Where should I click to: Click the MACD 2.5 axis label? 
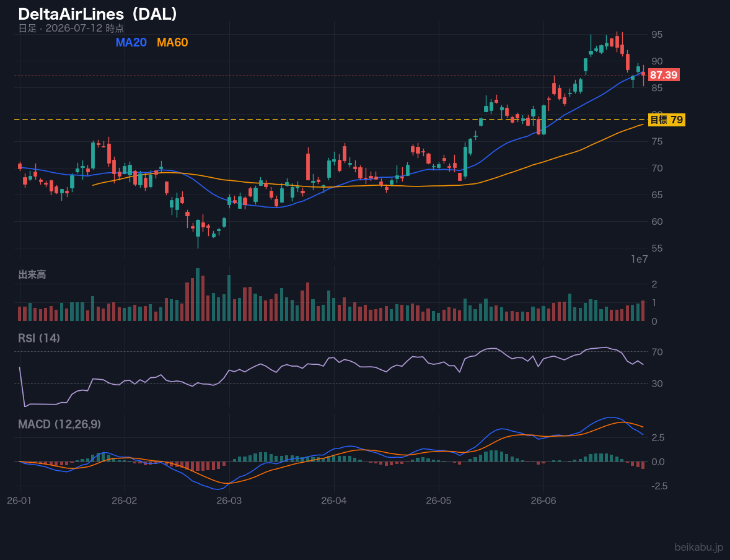658,437
